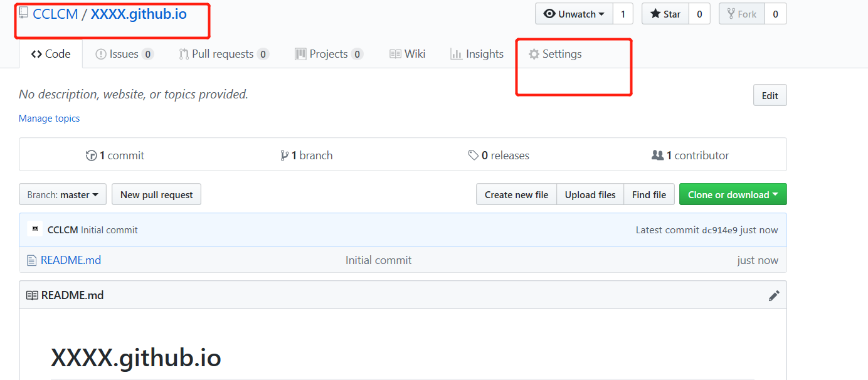
Task: Click the CCLCM author name in commit row
Action: coord(63,230)
